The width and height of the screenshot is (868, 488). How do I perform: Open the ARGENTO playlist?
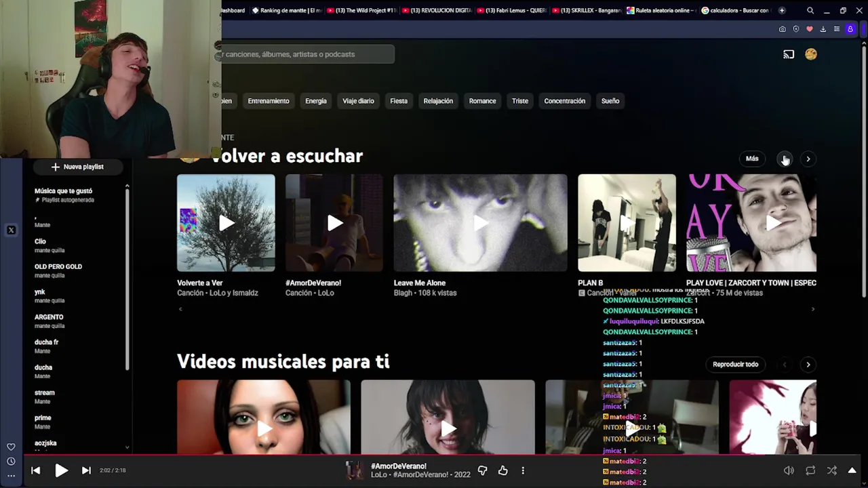tap(78, 321)
